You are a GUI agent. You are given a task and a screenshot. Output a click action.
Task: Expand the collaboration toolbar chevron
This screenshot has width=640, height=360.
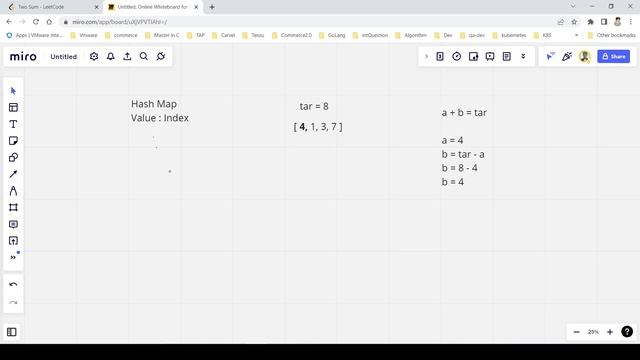[x=427, y=56]
